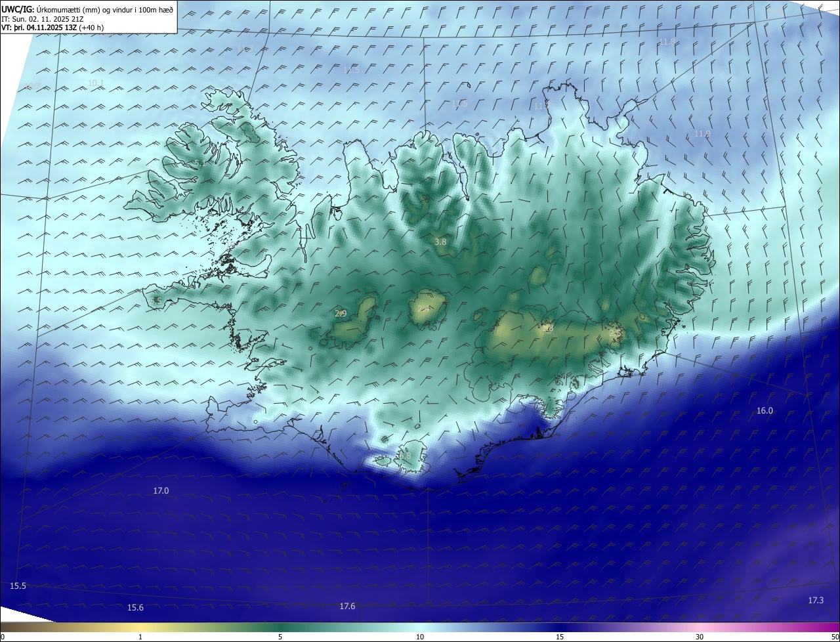Click the 11.8 value in the north-east sea
This screenshot has width=840, height=642.
coord(667,42)
